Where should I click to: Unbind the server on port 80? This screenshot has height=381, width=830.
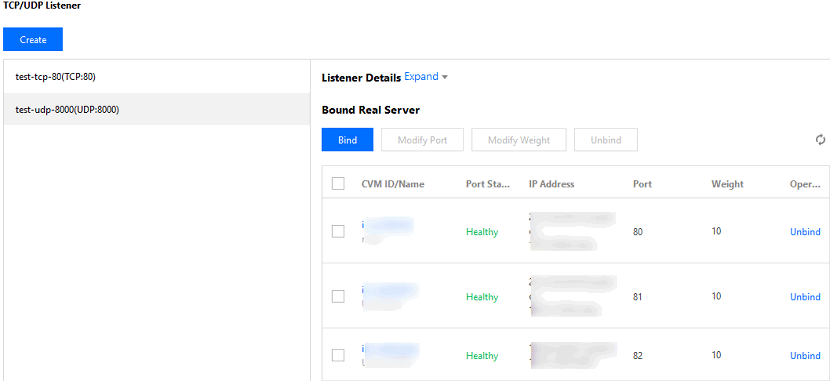tap(805, 232)
